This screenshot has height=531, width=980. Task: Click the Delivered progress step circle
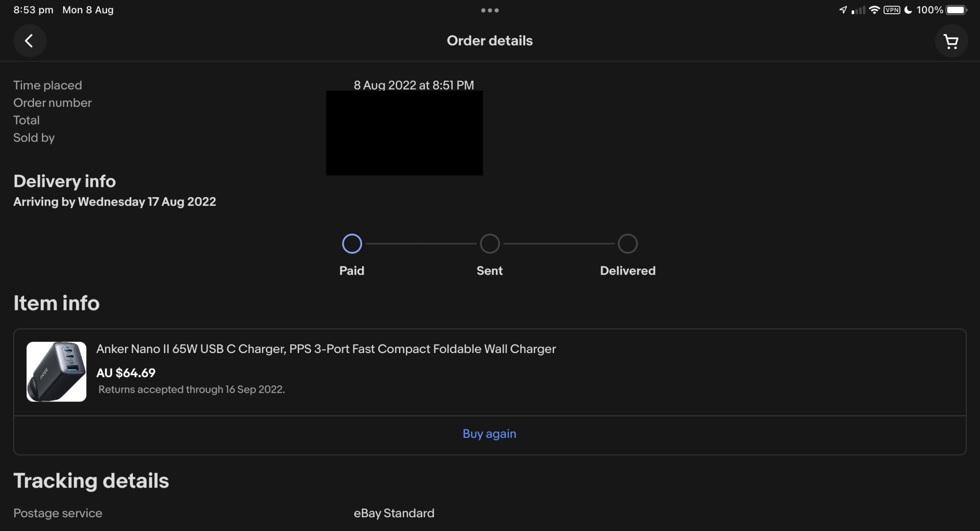point(628,244)
